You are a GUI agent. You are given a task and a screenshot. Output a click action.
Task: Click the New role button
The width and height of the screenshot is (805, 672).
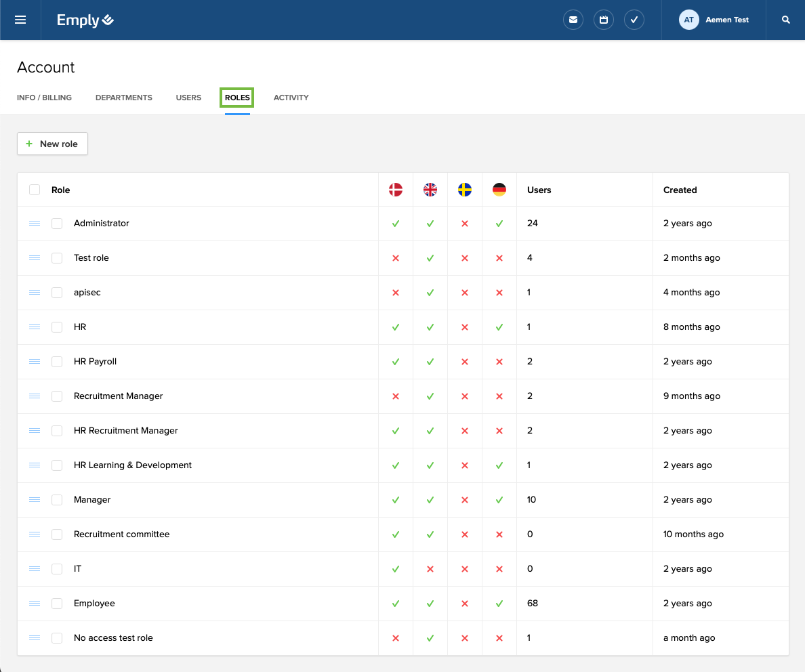(52, 144)
